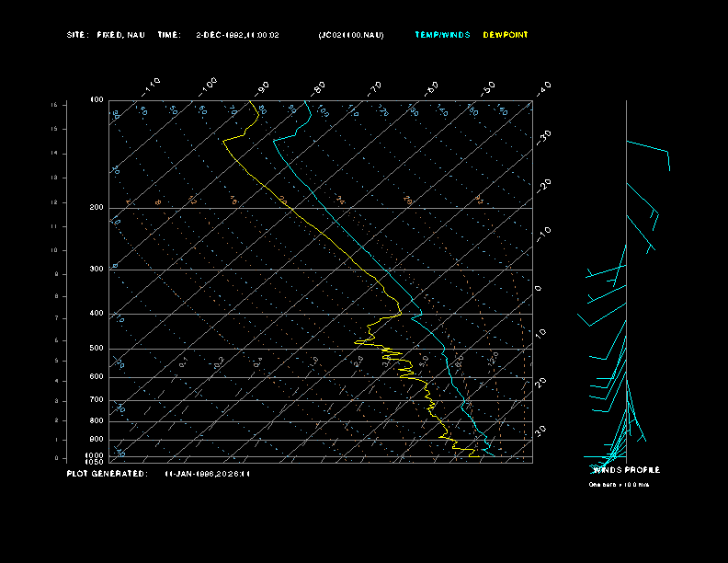Click the "-30" temperature label on right edge
The height and width of the screenshot is (563, 728).
[x=543, y=137]
